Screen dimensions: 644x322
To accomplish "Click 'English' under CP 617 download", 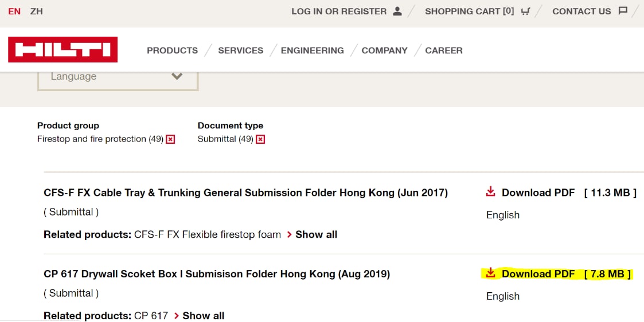I will coord(503,296).
